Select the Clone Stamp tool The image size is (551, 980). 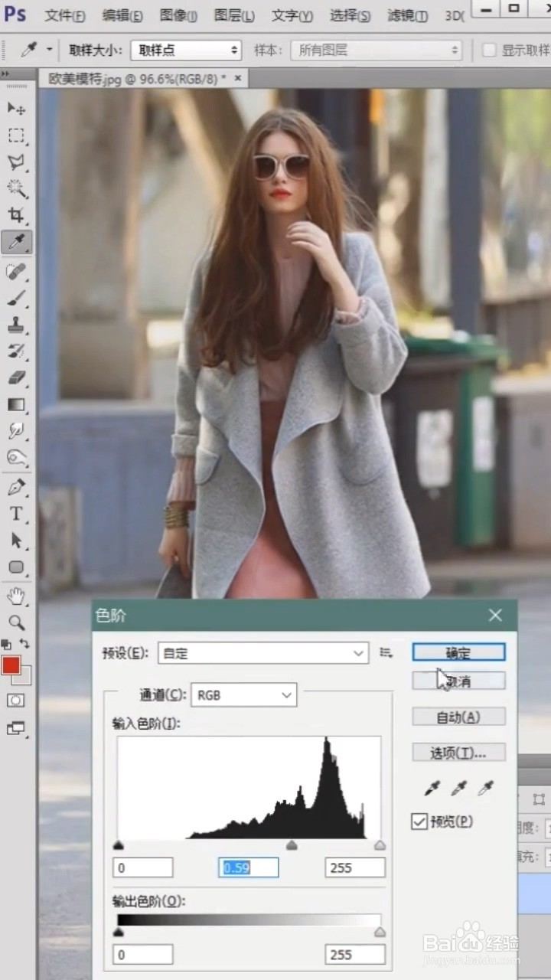coord(16,325)
